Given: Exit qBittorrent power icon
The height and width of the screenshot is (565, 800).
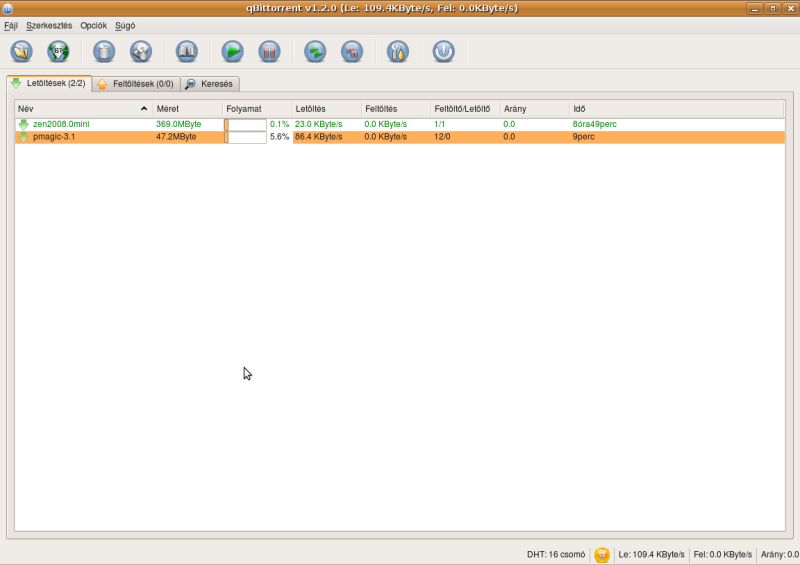Looking at the screenshot, I should [x=444, y=52].
